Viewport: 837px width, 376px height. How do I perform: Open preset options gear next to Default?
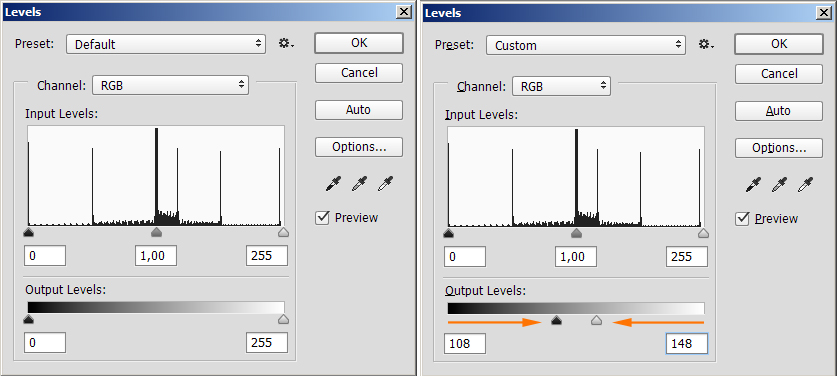286,44
